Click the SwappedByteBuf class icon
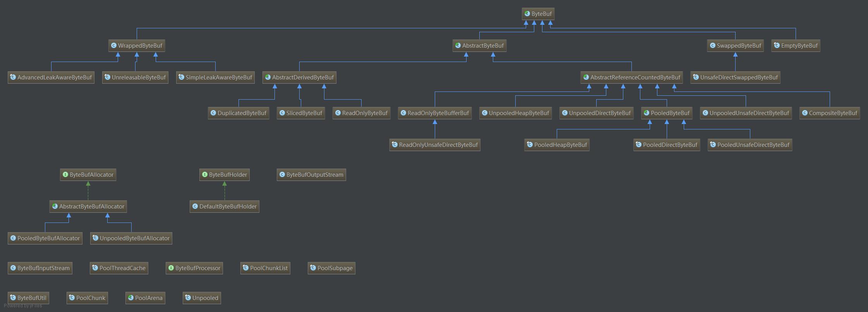 [712, 45]
